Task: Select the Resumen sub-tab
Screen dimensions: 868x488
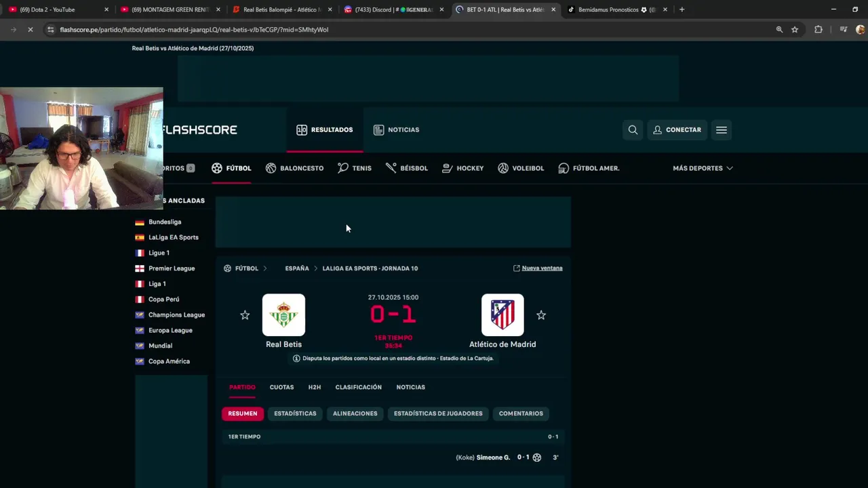Action: [x=243, y=413]
